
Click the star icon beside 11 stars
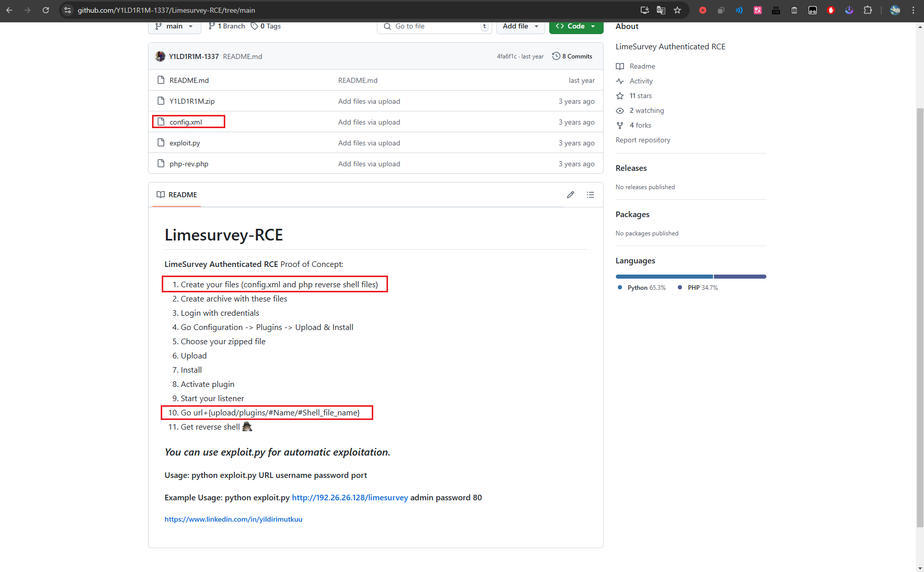click(x=620, y=96)
